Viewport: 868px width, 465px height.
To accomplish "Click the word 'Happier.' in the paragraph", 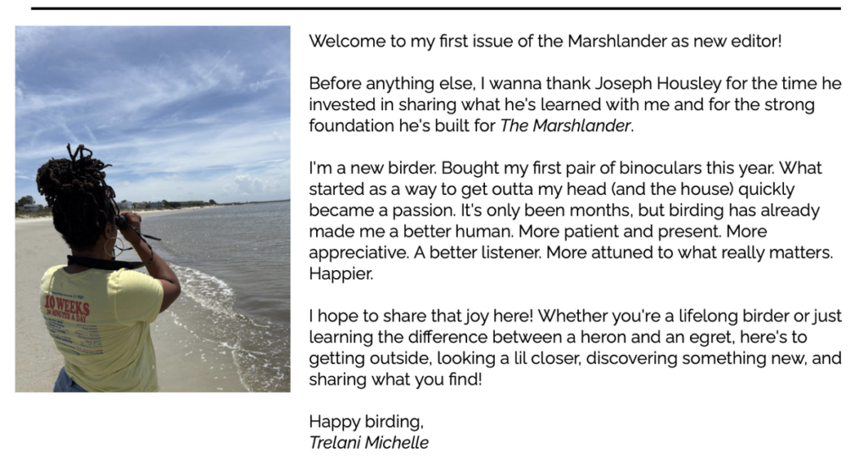I will (341, 274).
